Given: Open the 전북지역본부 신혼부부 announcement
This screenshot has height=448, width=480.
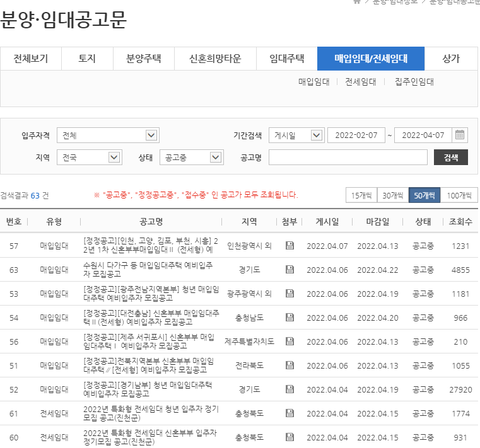Looking at the screenshot, I should (x=148, y=365).
